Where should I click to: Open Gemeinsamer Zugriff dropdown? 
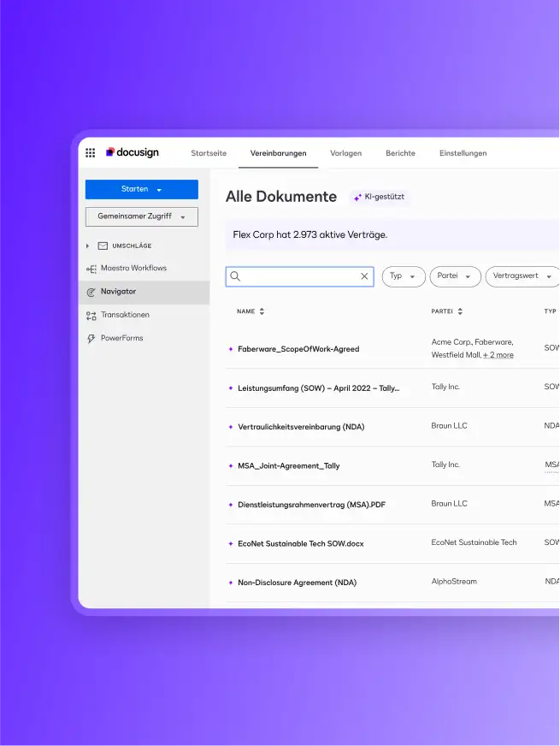tap(142, 217)
